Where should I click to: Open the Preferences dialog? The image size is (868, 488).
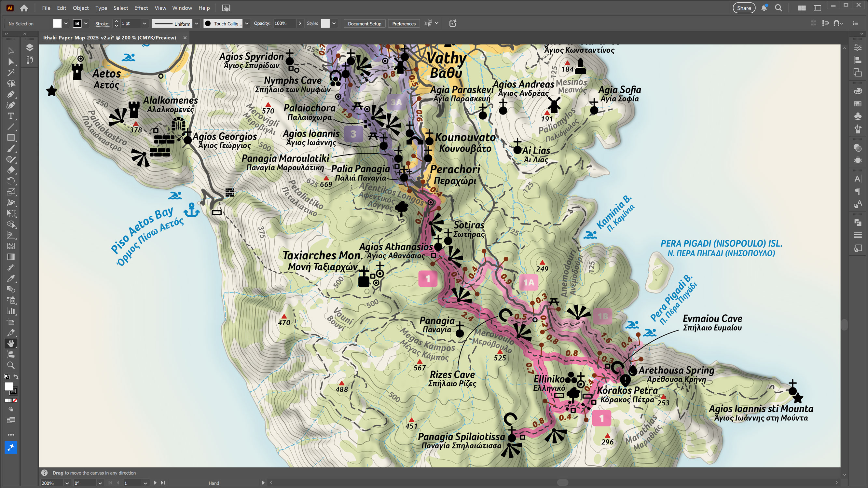[404, 23]
